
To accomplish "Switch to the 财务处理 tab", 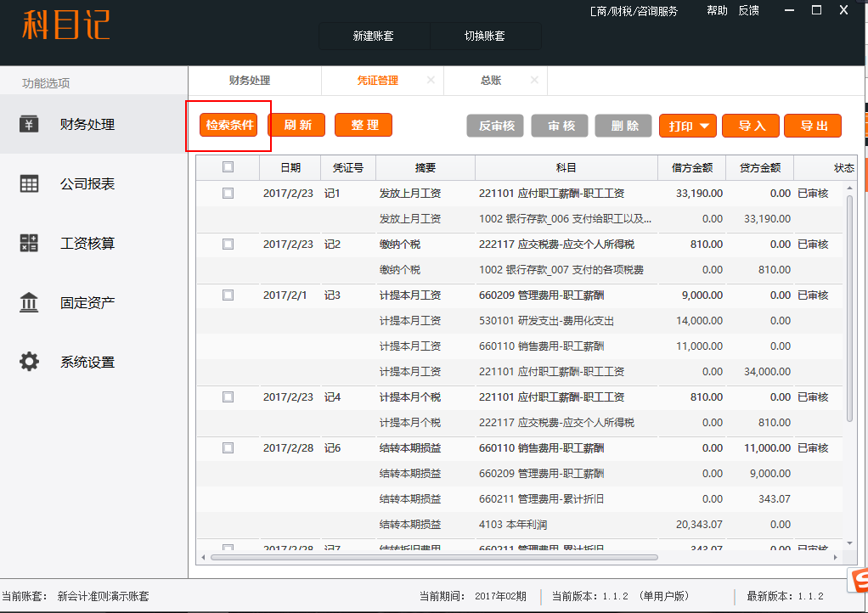I will tap(250, 81).
